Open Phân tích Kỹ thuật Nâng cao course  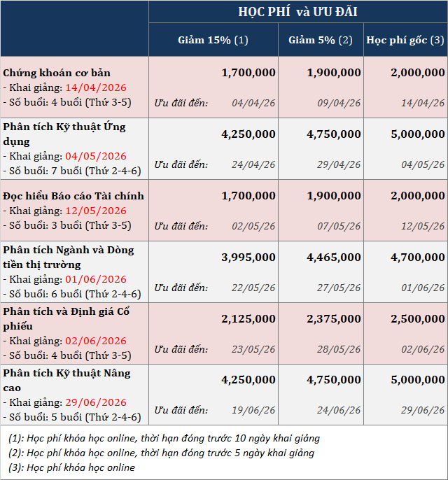[x=66, y=380]
